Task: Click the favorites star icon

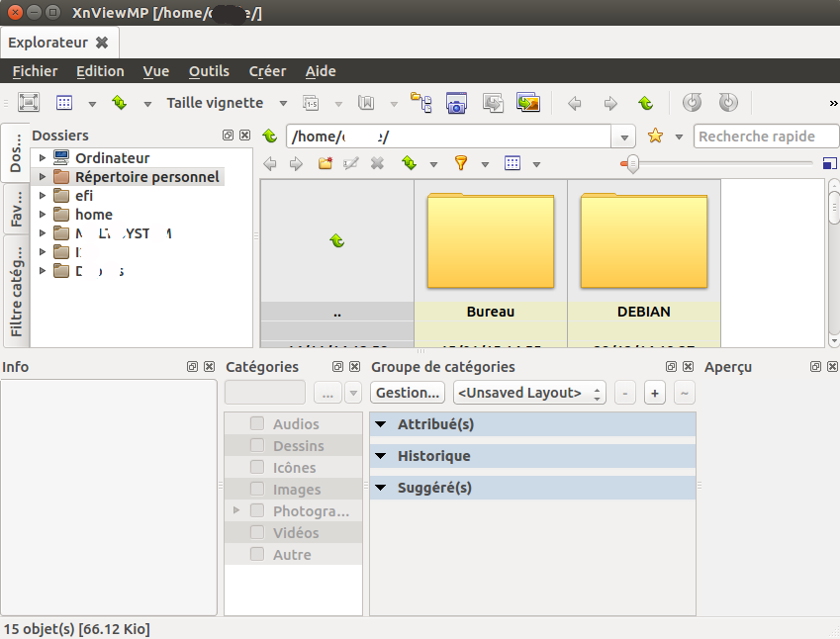Action: pos(654,137)
